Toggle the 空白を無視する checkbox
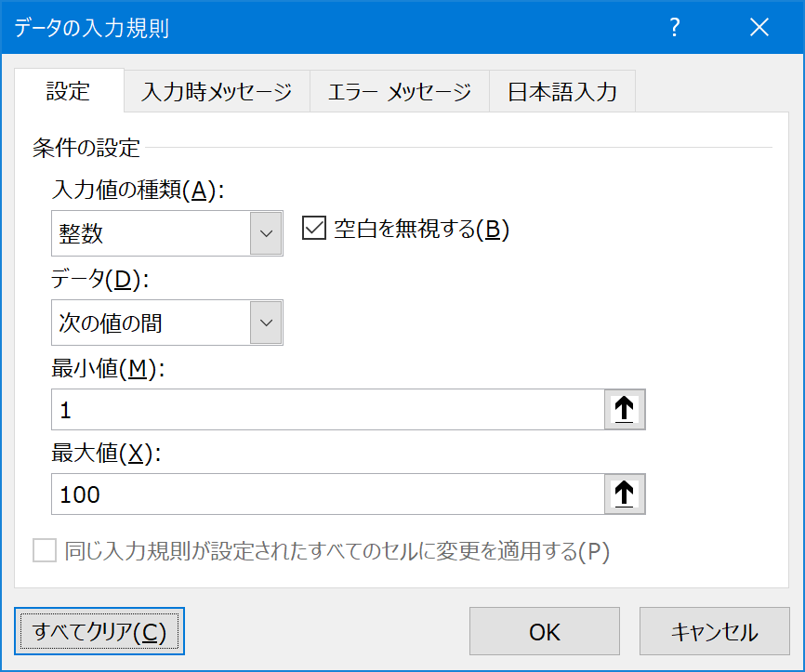The height and width of the screenshot is (672, 805). (x=313, y=230)
